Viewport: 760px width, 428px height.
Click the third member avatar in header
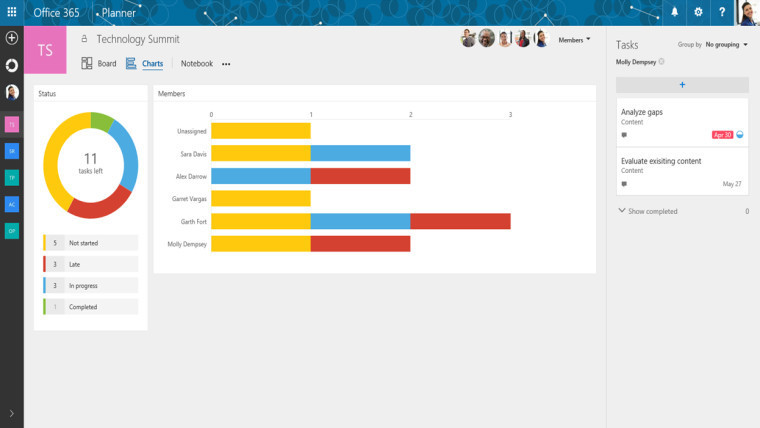point(505,39)
